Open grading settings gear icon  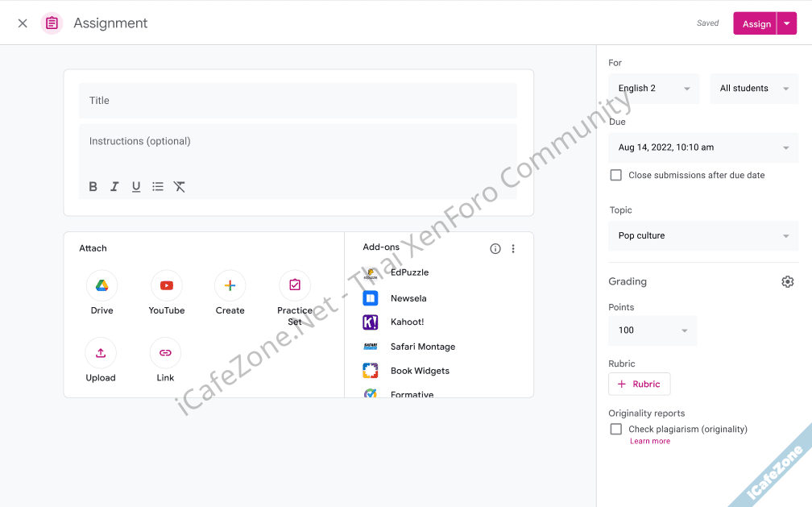pyautogui.click(x=787, y=281)
